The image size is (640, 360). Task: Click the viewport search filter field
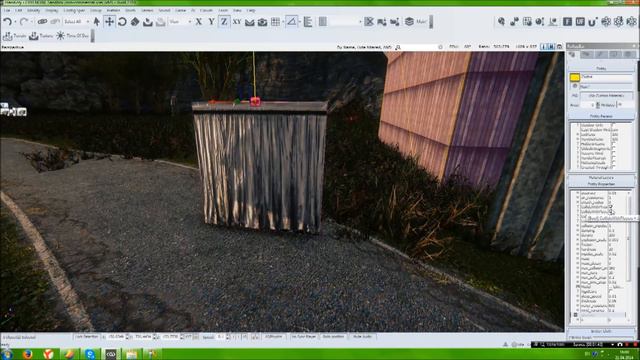tap(421, 47)
